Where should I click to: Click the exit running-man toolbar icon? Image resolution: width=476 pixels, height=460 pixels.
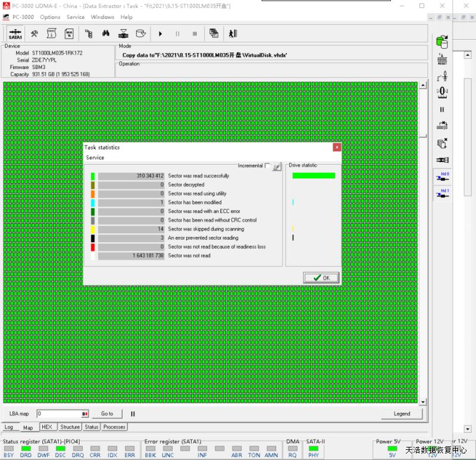pyautogui.click(x=233, y=34)
